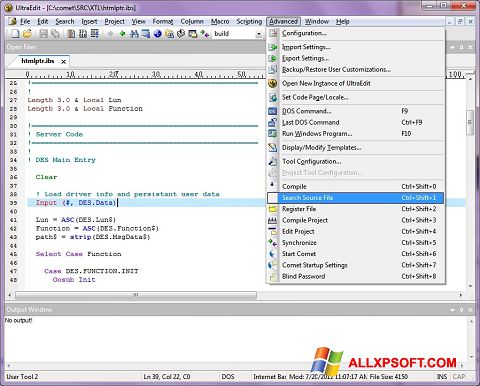Click the word wrap lines toolbar icon
480x386 pixels.
point(95,33)
